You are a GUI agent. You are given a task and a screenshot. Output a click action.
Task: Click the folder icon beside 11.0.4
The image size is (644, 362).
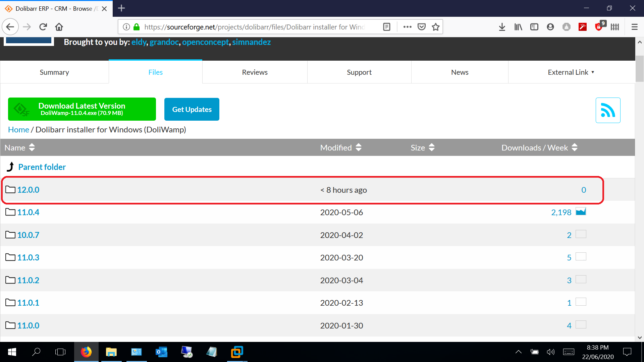click(x=10, y=212)
